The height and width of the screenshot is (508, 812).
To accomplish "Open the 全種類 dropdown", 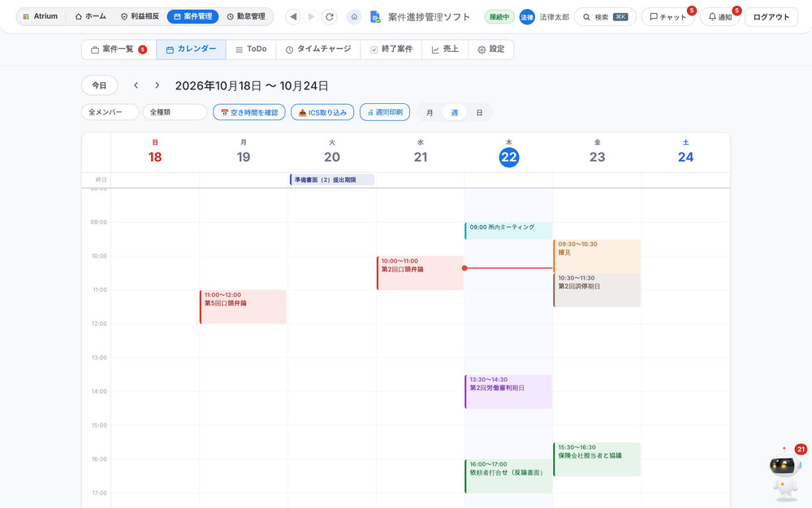I will point(175,112).
